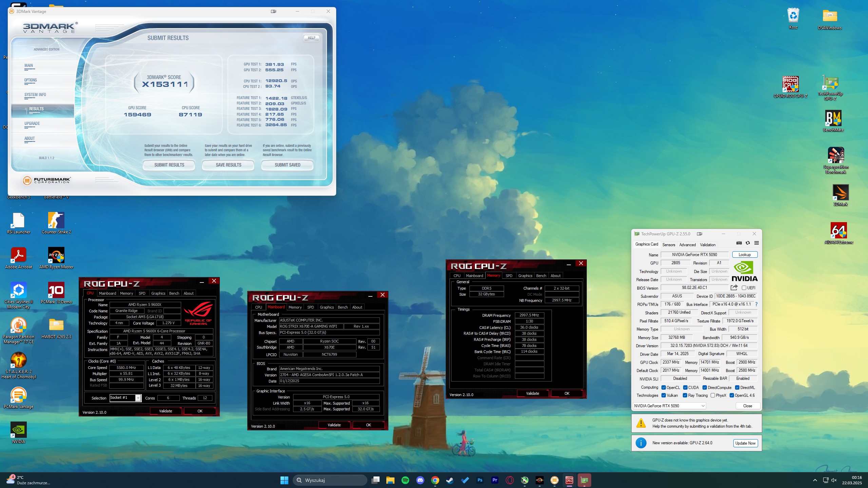
Task: Open the NVIDIA GeForce RTX 5090 GPU selector dropdown
Action: tap(669, 406)
